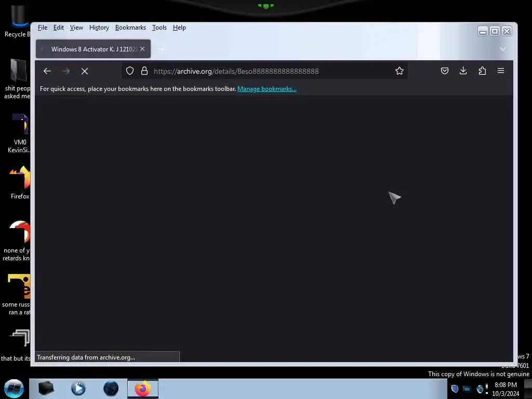Open a new tab with plus button
This screenshot has height=399, width=532.
pyautogui.click(x=162, y=49)
